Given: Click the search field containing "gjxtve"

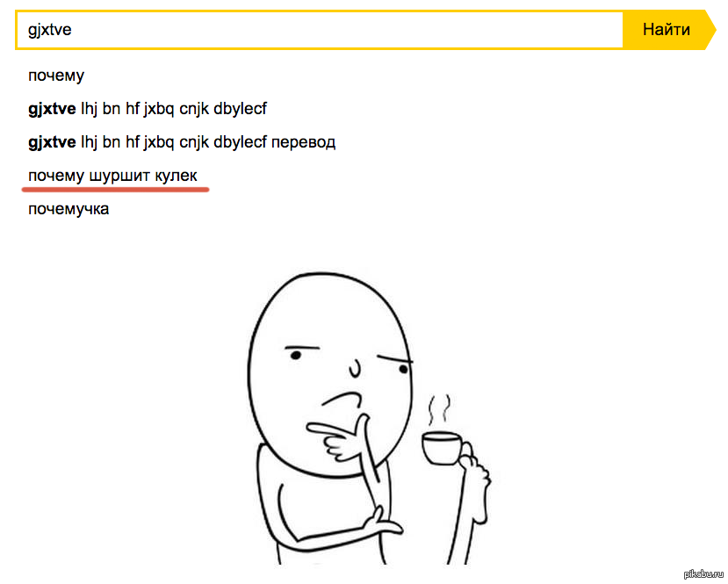Looking at the screenshot, I should pyautogui.click(x=319, y=30).
